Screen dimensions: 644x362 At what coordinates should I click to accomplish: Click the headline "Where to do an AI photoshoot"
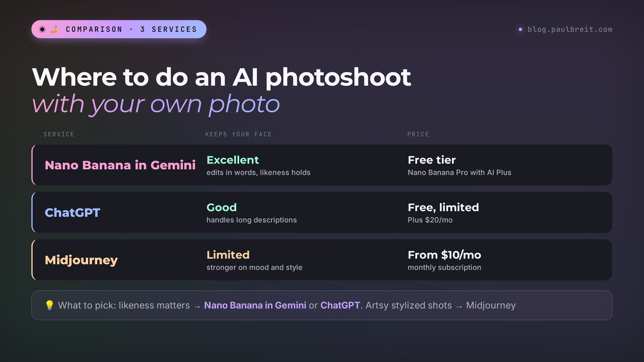coord(221,77)
